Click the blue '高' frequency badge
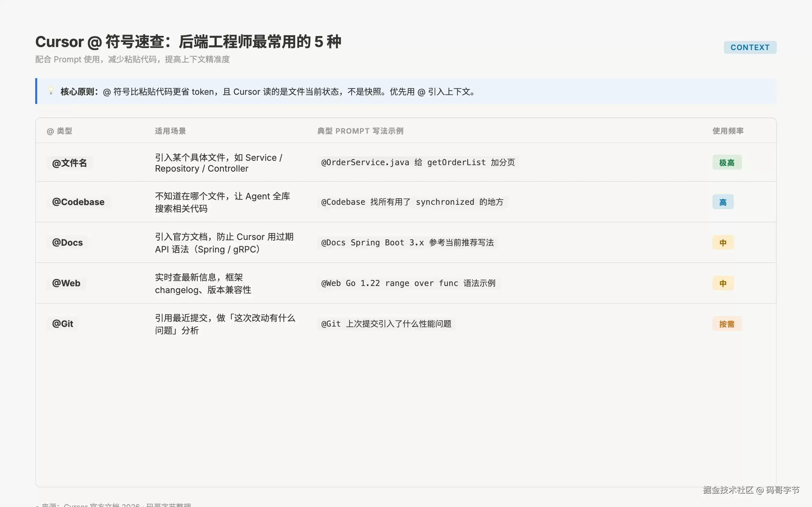 click(x=723, y=202)
